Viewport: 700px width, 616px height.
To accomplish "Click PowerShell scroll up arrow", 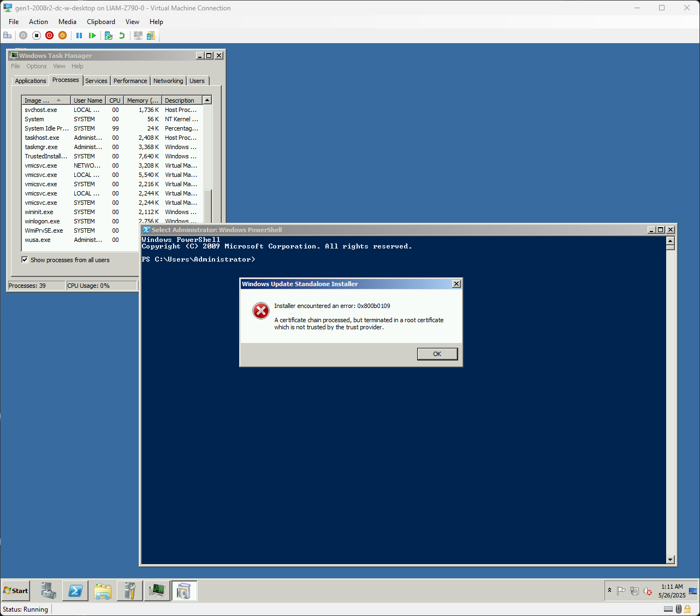I will pos(671,241).
